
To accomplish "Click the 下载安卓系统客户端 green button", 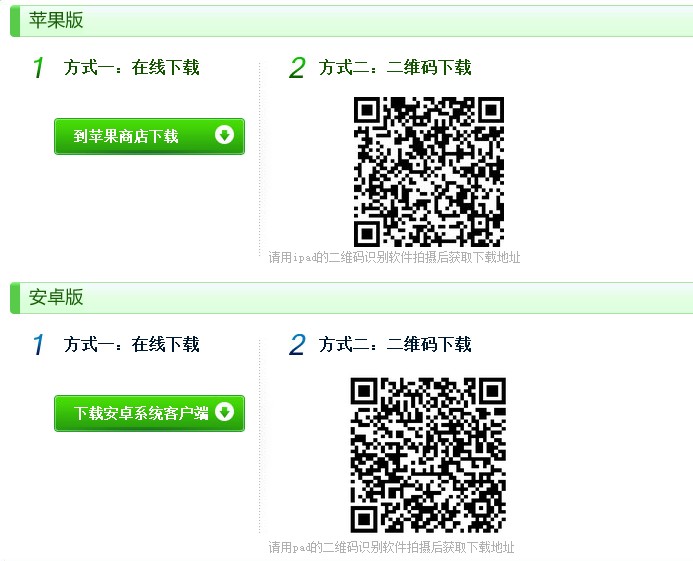I will (x=149, y=413).
